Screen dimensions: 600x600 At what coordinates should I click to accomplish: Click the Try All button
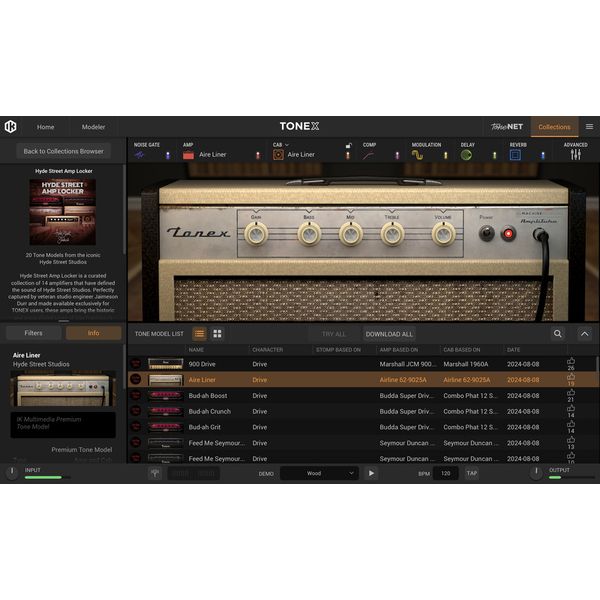(334, 334)
